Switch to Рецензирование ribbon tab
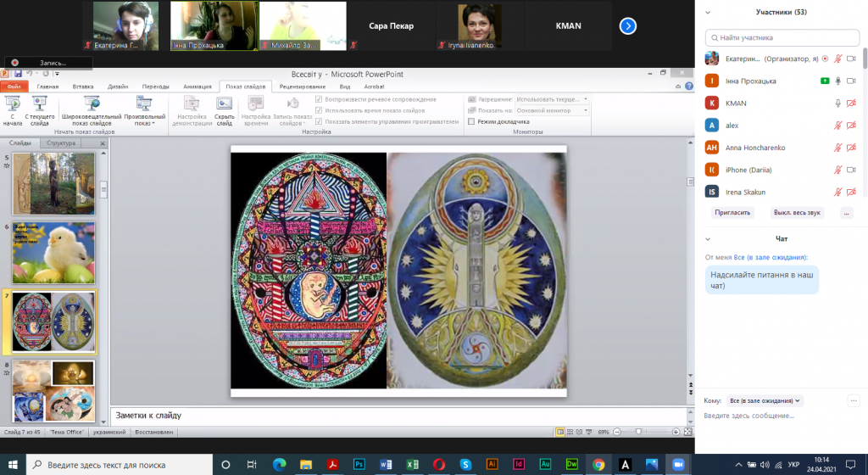This screenshot has width=868, height=475. tap(303, 87)
